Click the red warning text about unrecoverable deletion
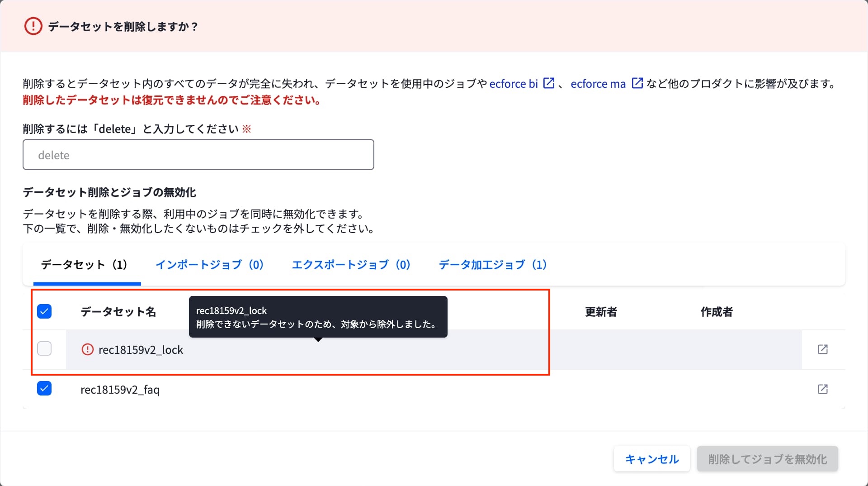Image resolution: width=868 pixels, height=486 pixels. coord(172,100)
